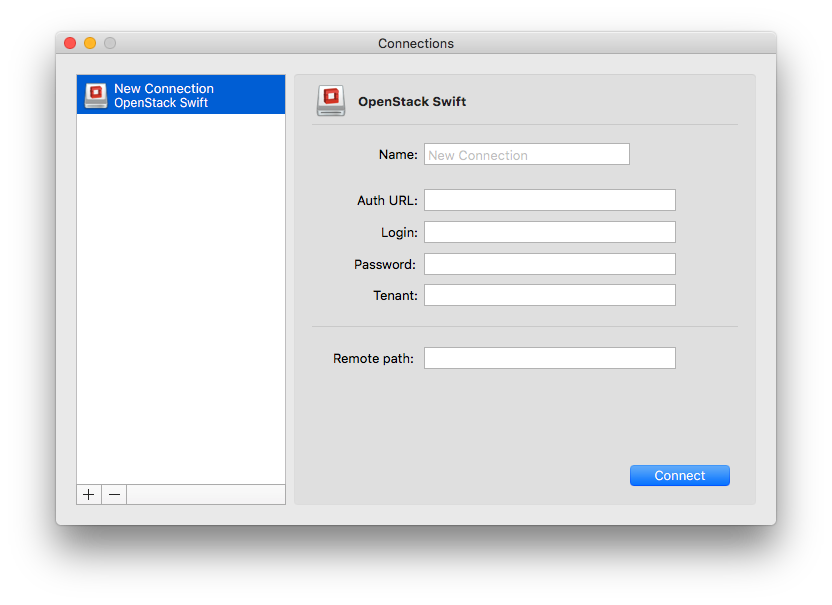The height and width of the screenshot is (605, 832).
Task: Click the Connect button
Action: coord(680,476)
